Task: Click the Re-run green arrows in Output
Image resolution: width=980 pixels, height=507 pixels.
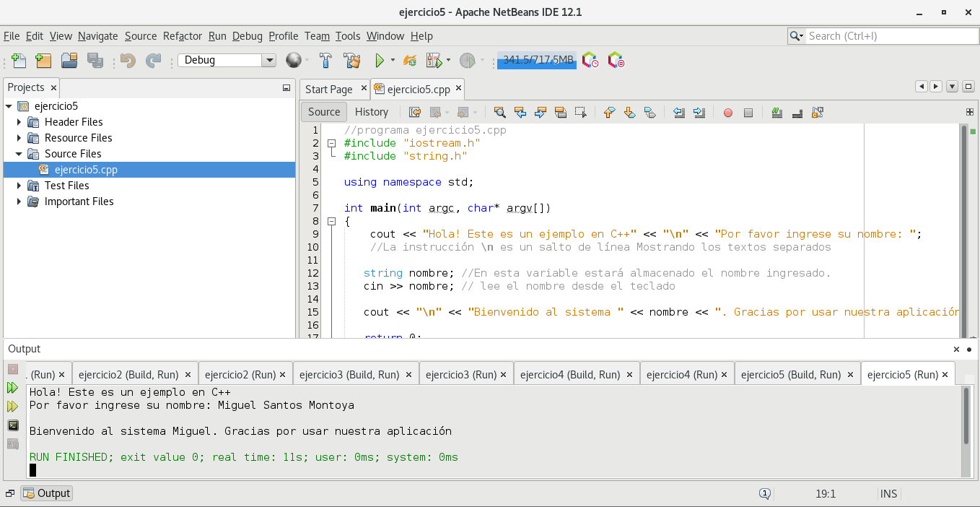Action: tap(13, 388)
